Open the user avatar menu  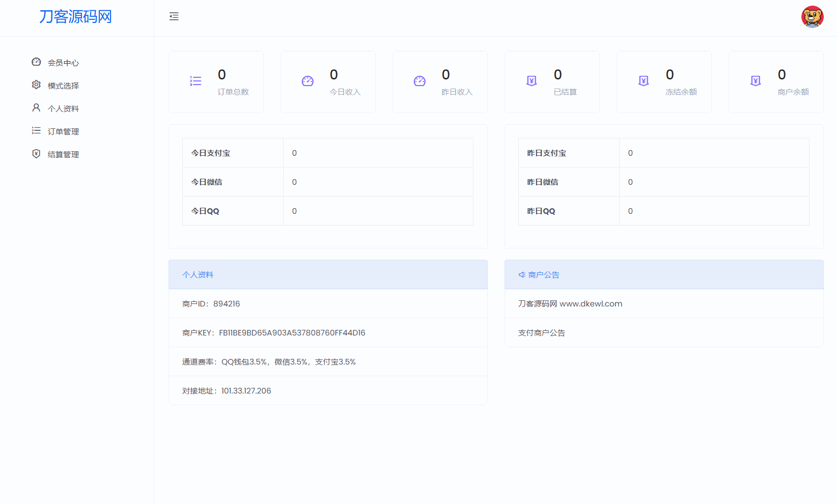coord(812,17)
